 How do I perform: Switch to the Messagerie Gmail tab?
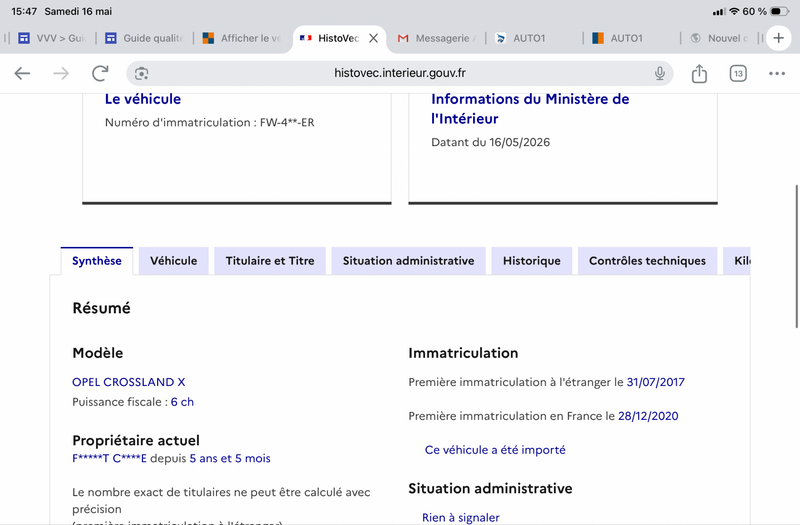click(437, 38)
